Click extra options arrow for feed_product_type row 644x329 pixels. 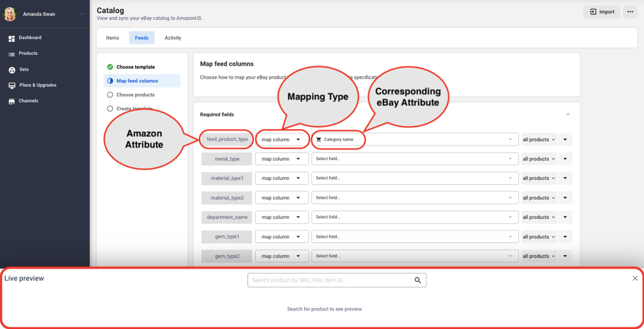(565, 140)
